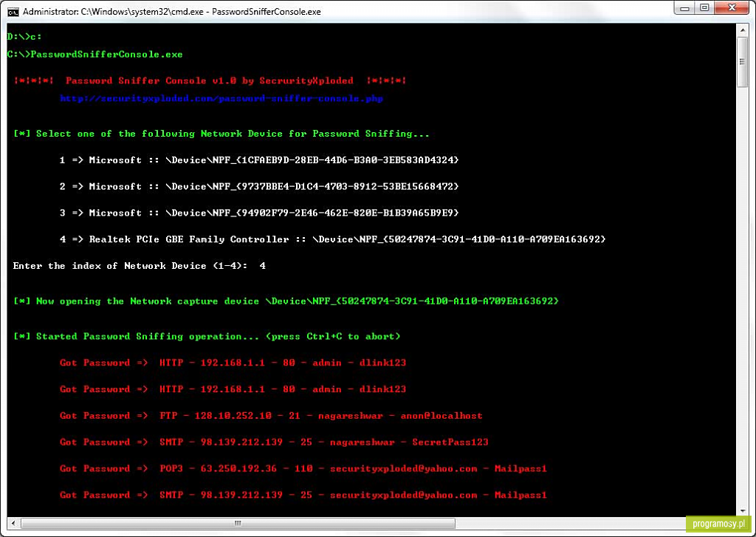Click the 'C:\>PasswordSnifferConsole.exe' command line

click(x=95, y=55)
